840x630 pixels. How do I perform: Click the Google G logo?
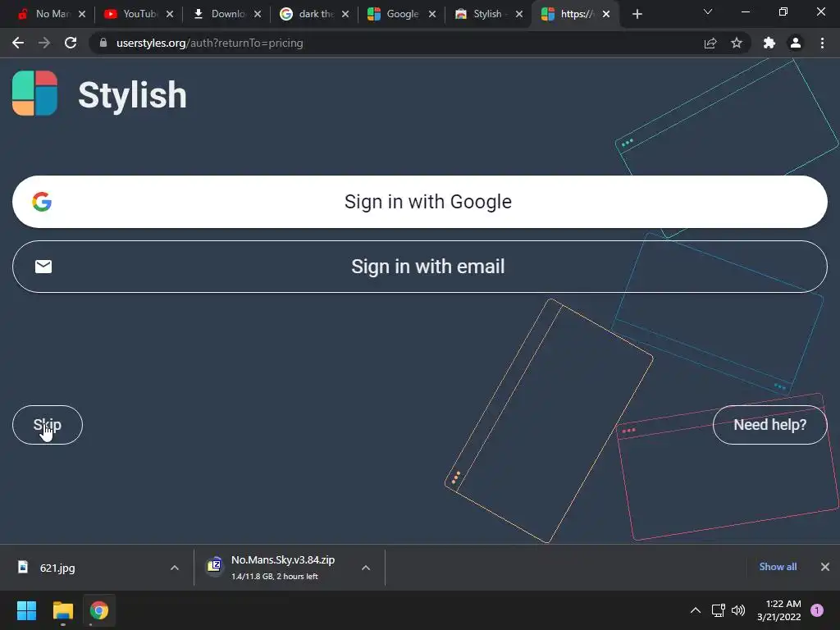coord(42,202)
